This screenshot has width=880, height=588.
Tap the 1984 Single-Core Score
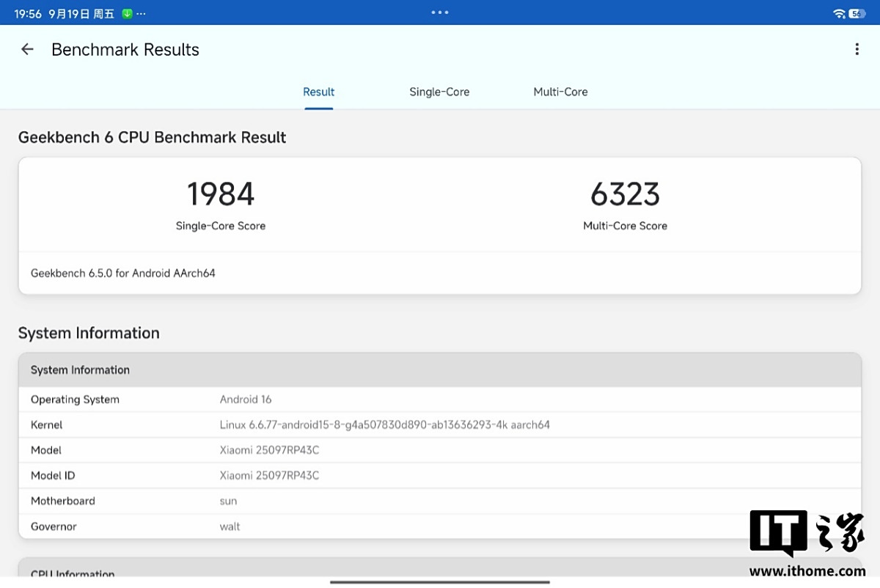coord(221,195)
